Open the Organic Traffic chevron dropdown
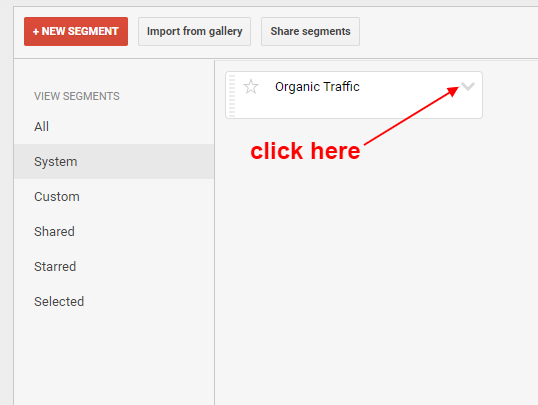Screen dimensions: 538x405 click(468, 86)
